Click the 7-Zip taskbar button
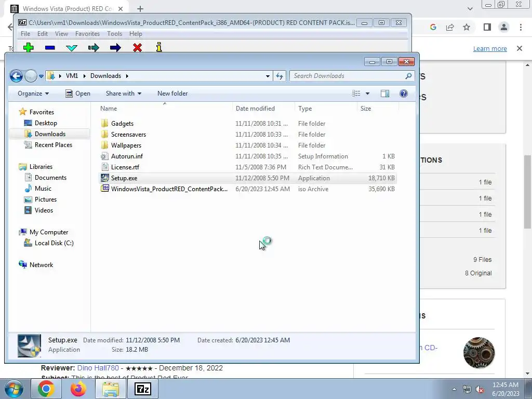This screenshot has height=399, width=532. [142, 389]
